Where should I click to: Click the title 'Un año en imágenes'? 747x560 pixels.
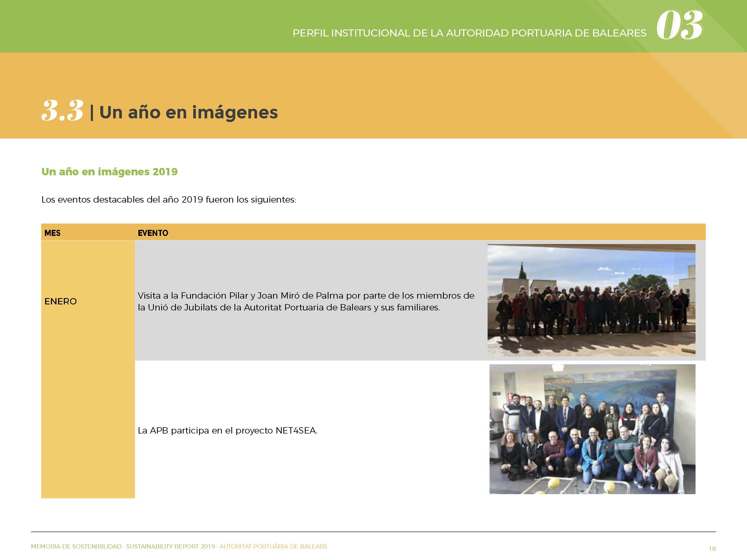click(189, 112)
